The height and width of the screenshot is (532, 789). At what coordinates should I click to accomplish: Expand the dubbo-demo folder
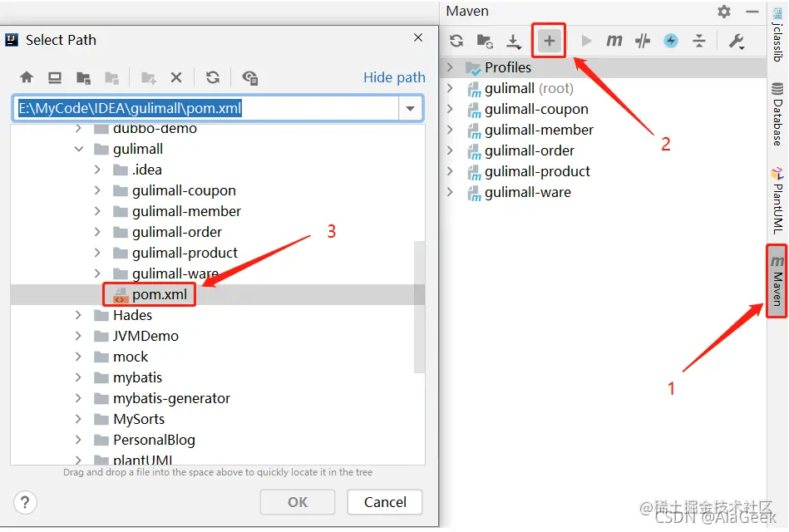pos(78,128)
